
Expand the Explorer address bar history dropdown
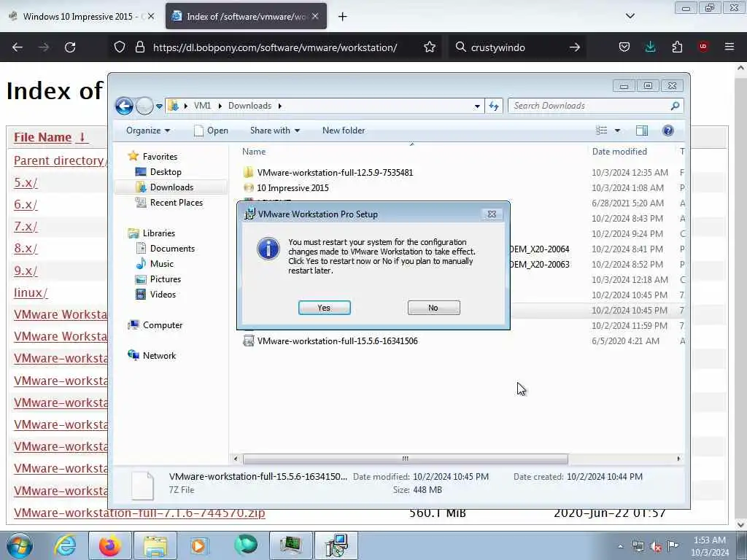(x=477, y=106)
